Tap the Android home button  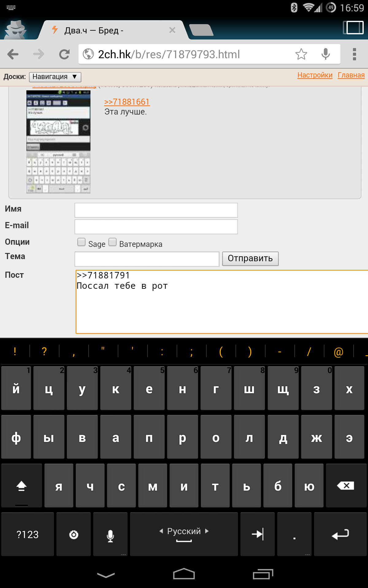pos(184,574)
